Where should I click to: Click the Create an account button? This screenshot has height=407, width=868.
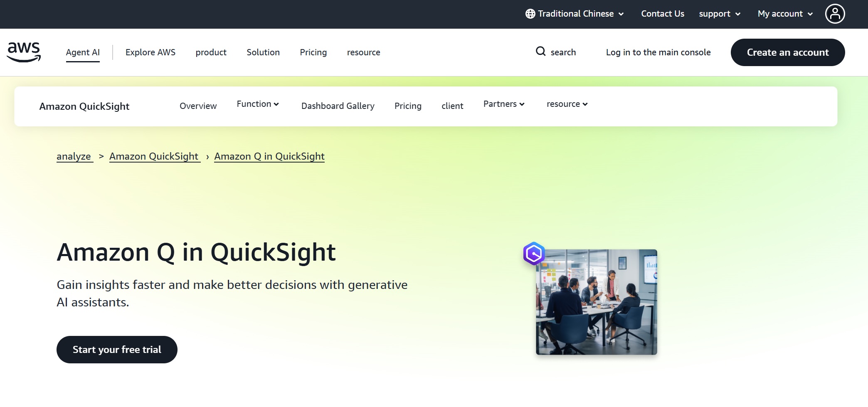[x=787, y=52]
